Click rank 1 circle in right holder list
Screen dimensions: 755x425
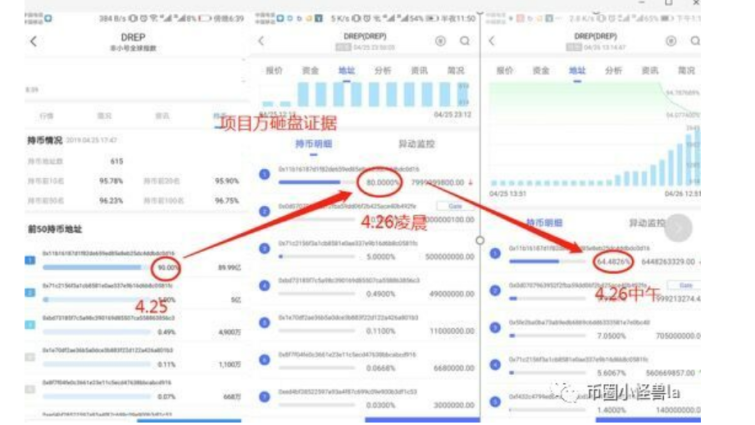click(x=495, y=253)
